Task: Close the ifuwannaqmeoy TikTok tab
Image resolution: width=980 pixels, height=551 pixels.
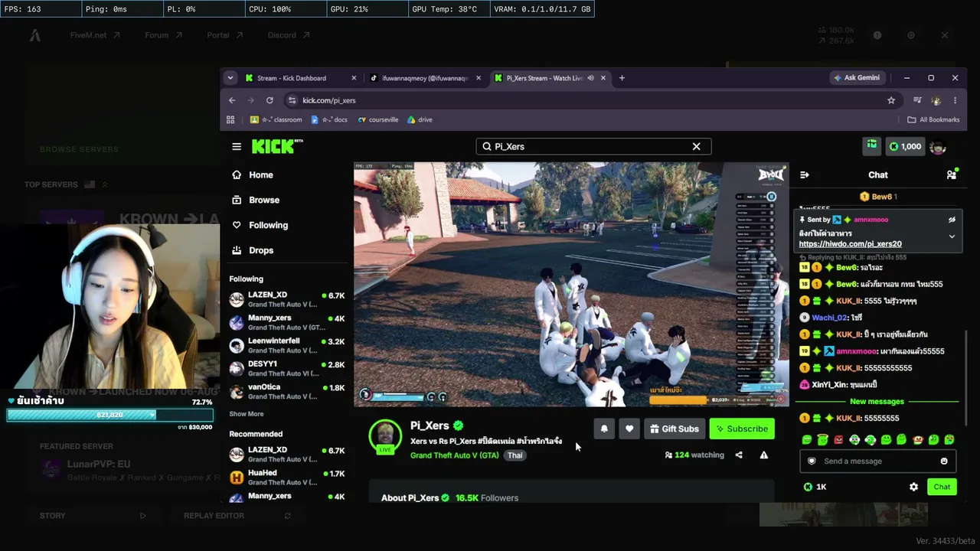Action: tap(479, 78)
